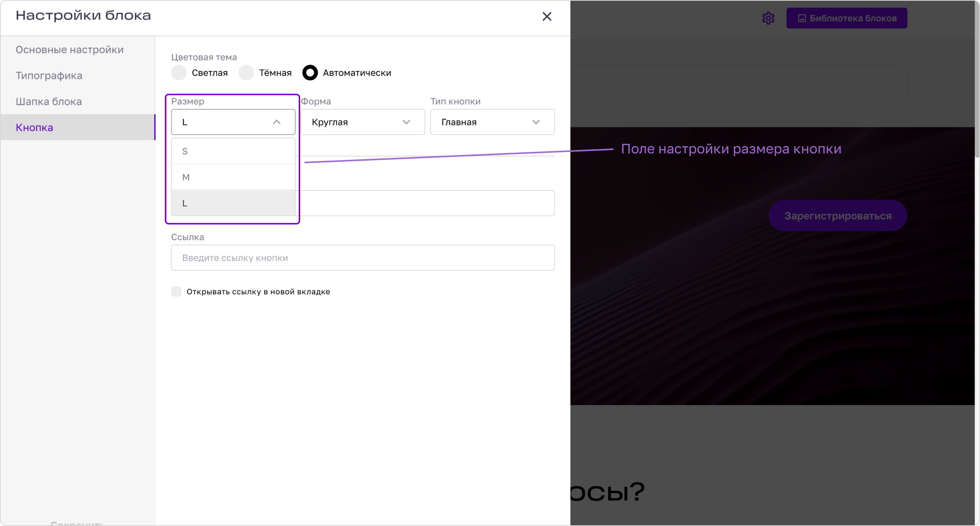Image resolution: width=980 pixels, height=526 pixels.
Task: Click the page vertical scrollbar
Action: point(977,79)
